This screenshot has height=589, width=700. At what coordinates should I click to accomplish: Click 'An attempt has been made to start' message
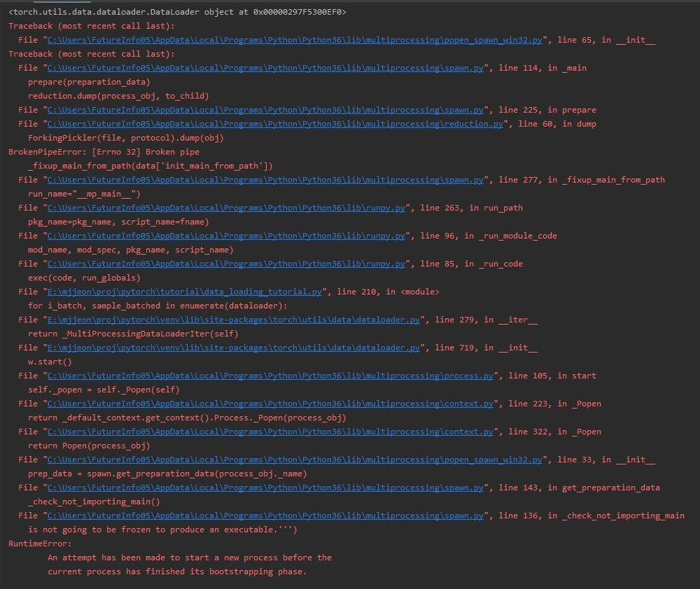click(190, 558)
